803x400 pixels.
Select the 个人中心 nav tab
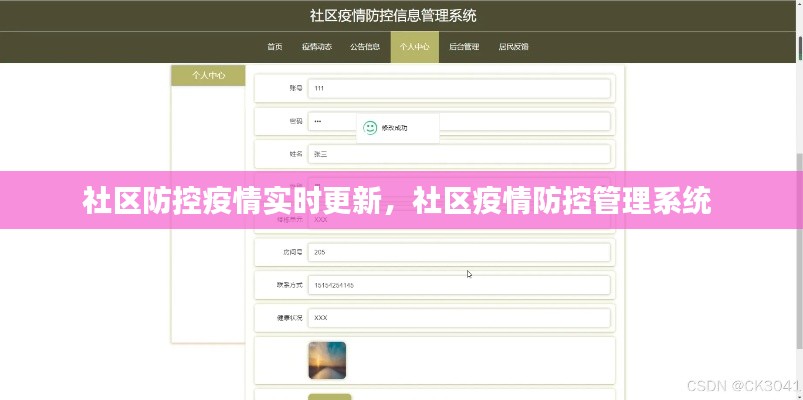pos(414,47)
